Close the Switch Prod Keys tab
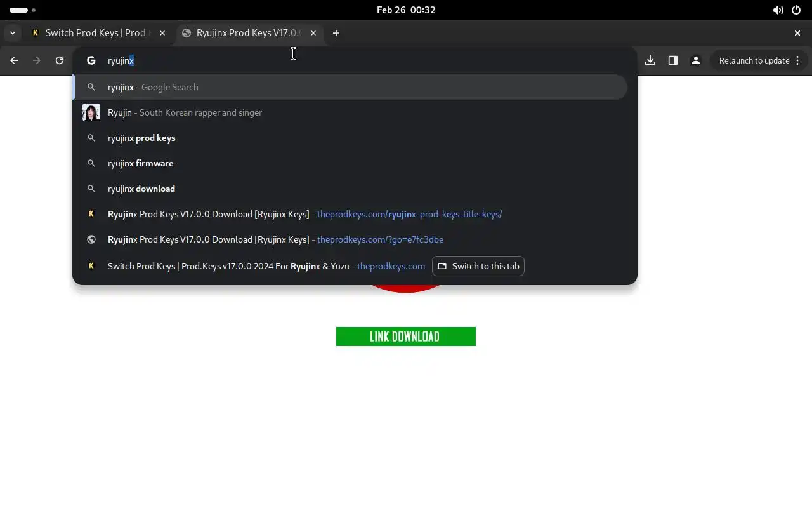812x508 pixels. (x=162, y=33)
